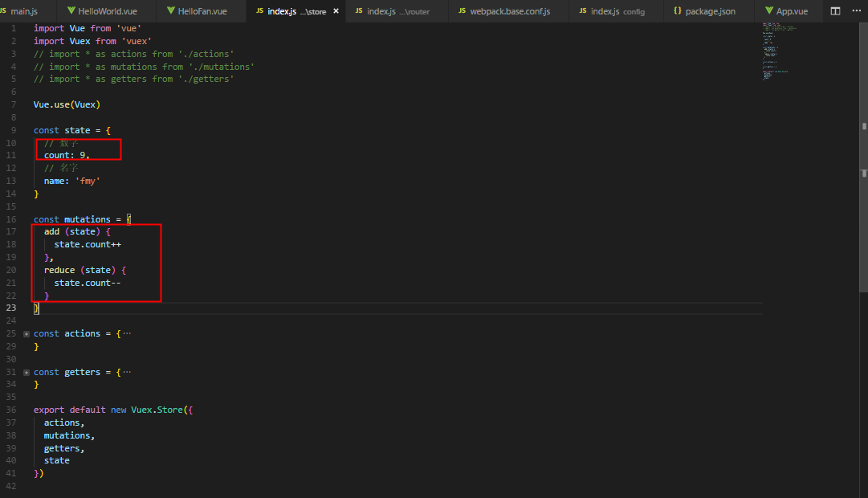Click the commented './getters' import line
Viewport: 868px width, 498px height.
133,80
